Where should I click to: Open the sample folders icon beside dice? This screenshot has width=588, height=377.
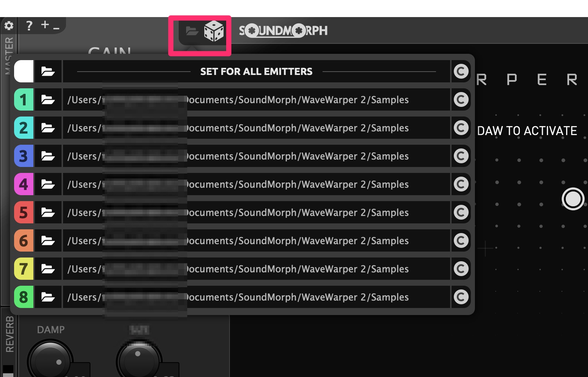pos(192,31)
